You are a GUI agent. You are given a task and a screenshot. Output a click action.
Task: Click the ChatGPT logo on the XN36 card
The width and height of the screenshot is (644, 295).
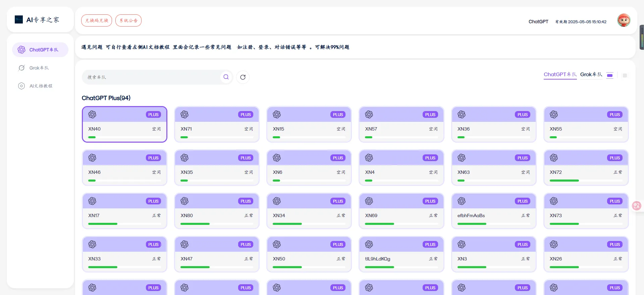click(x=462, y=114)
